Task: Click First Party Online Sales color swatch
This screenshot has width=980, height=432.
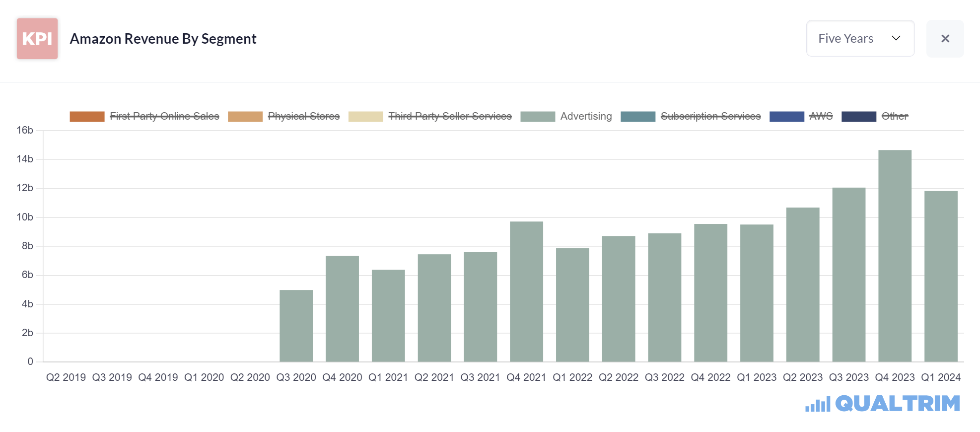Action: point(87,117)
